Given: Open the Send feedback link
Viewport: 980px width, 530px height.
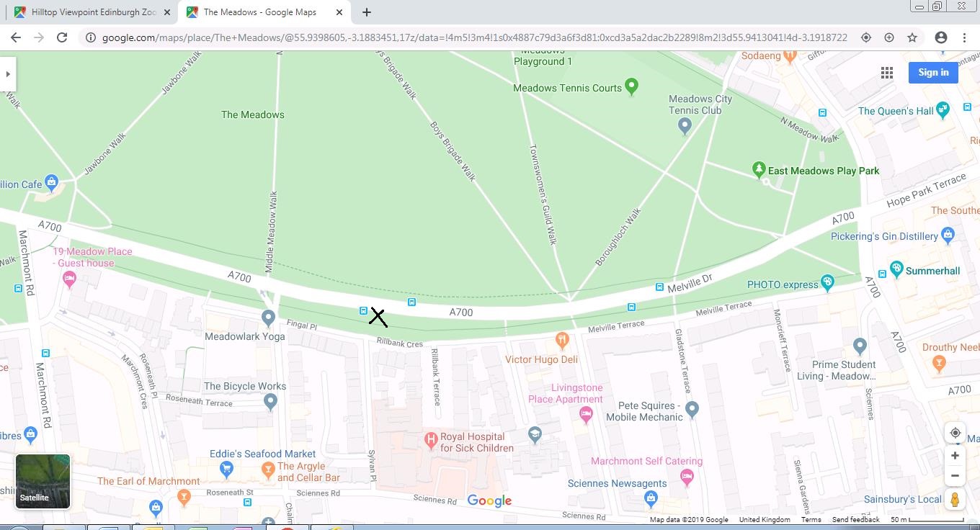Looking at the screenshot, I should pos(855,519).
